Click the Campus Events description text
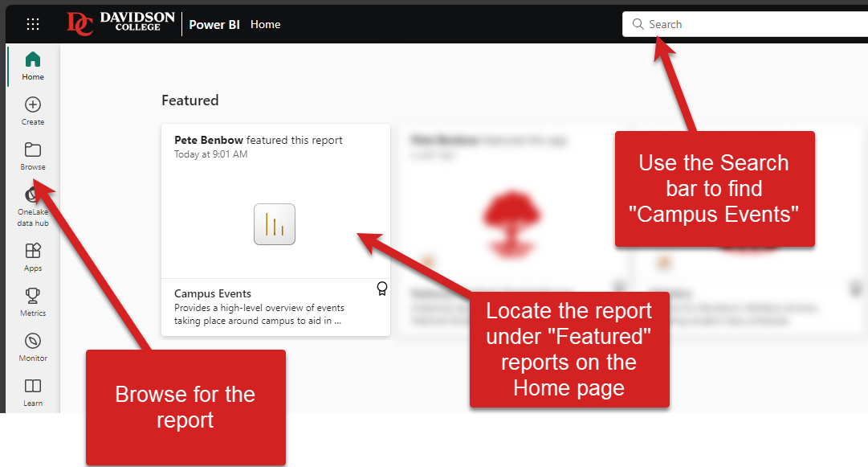This screenshot has height=467, width=868. click(259, 314)
